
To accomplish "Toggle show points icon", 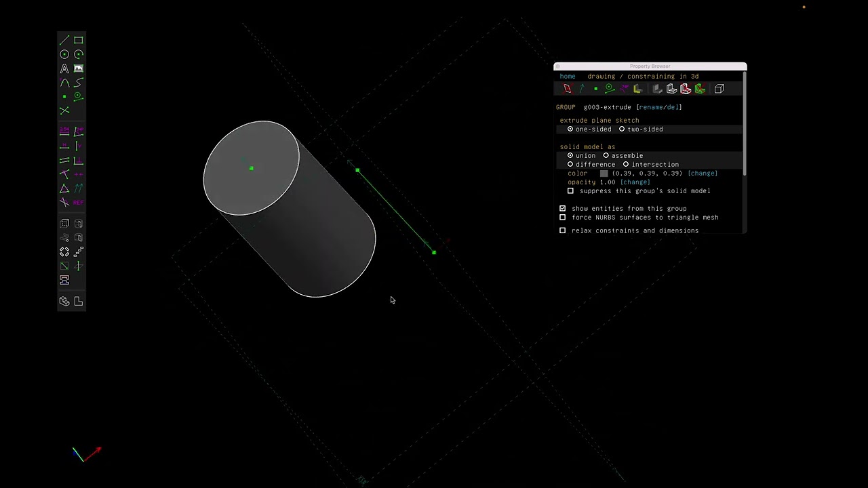I will [x=596, y=89].
